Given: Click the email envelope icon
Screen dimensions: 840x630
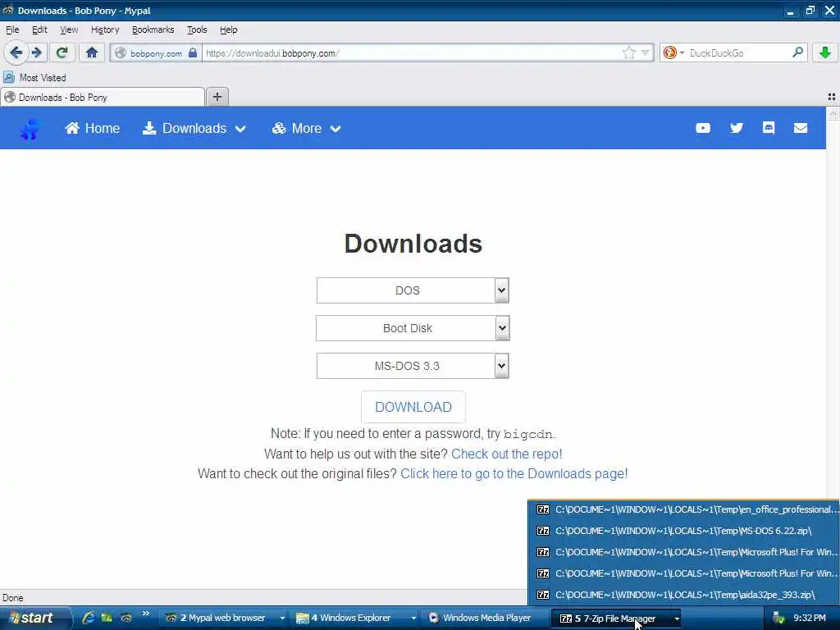Looking at the screenshot, I should tap(801, 128).
